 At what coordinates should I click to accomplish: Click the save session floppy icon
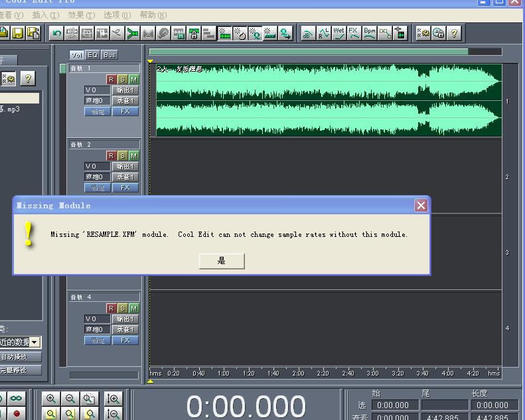click(x=18, y=33)
